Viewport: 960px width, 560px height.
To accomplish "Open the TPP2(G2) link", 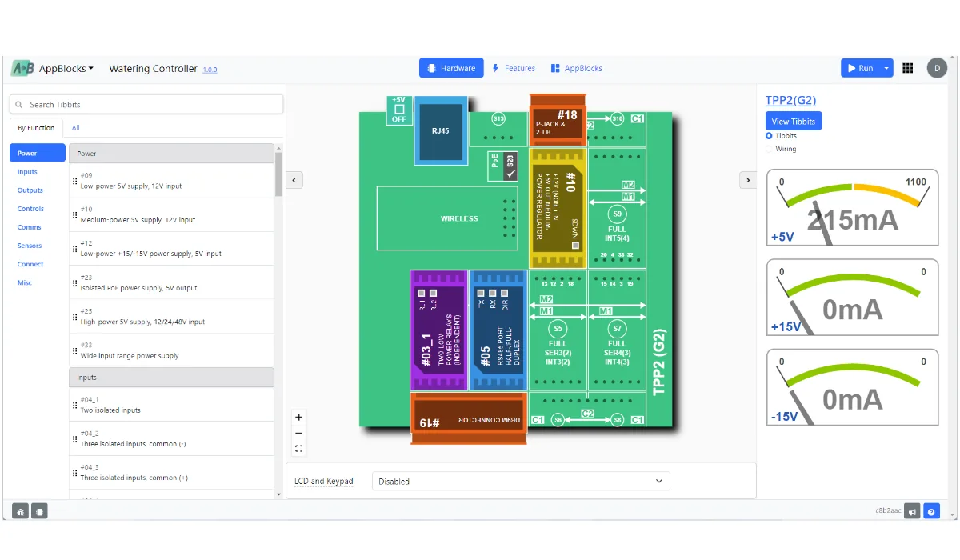I will tap(790, 100).
